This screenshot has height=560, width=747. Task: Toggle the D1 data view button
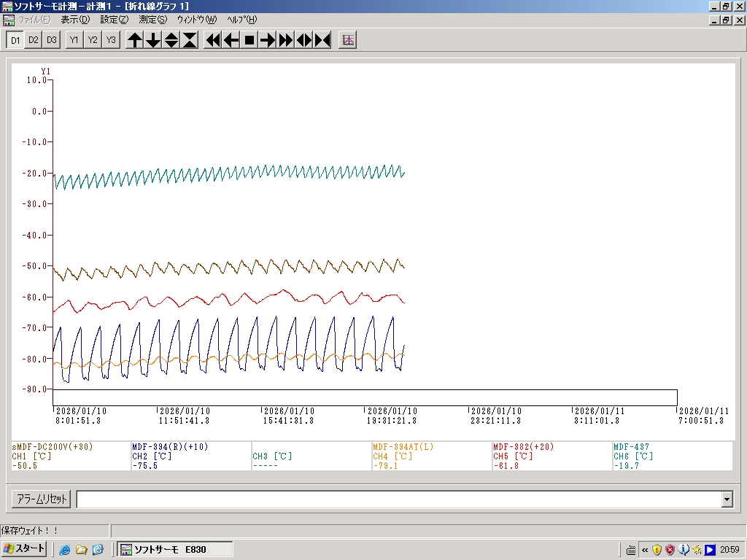click(15, 40)
